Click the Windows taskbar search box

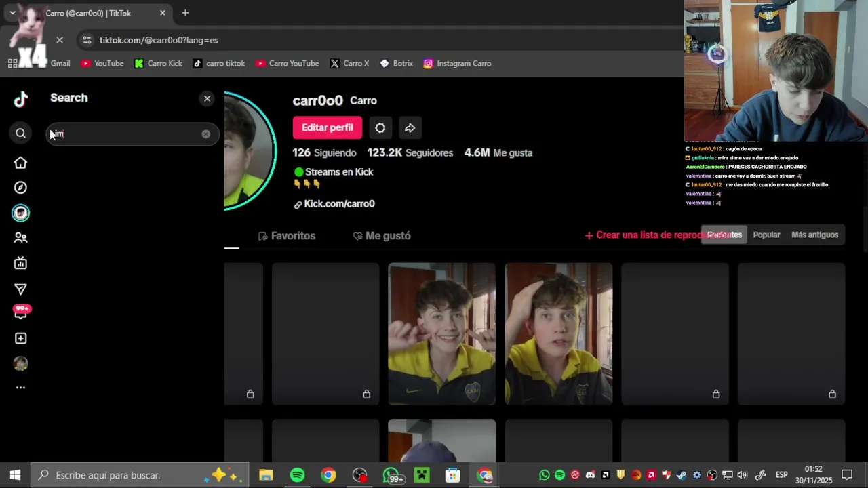pyautogui.click(x=140, y=475)
